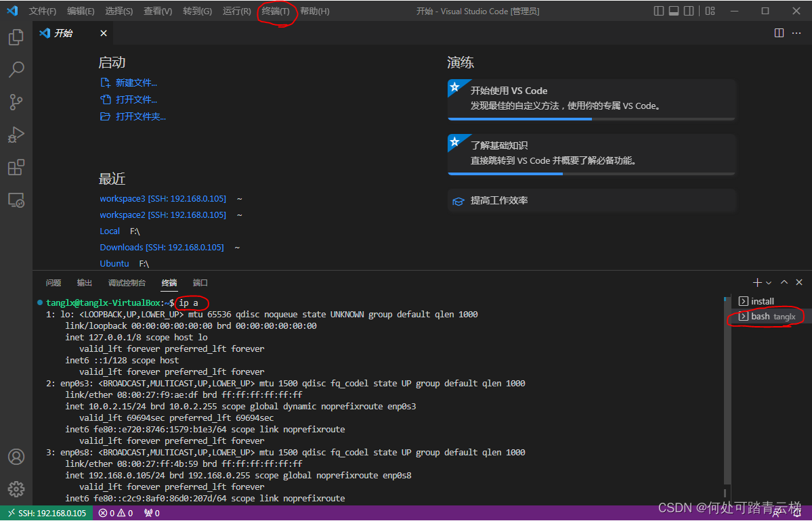
Task: Click the new file icon beside 新建文件
Action: coord(105,83)
